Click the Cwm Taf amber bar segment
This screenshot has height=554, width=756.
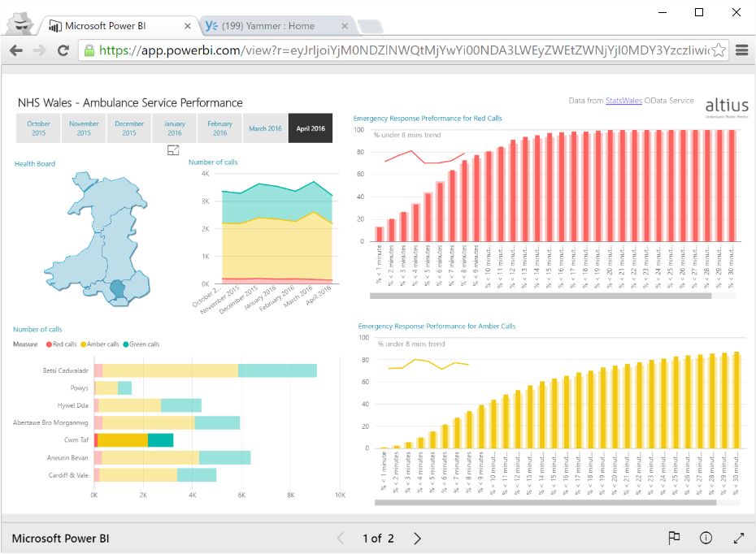point(123,440)
